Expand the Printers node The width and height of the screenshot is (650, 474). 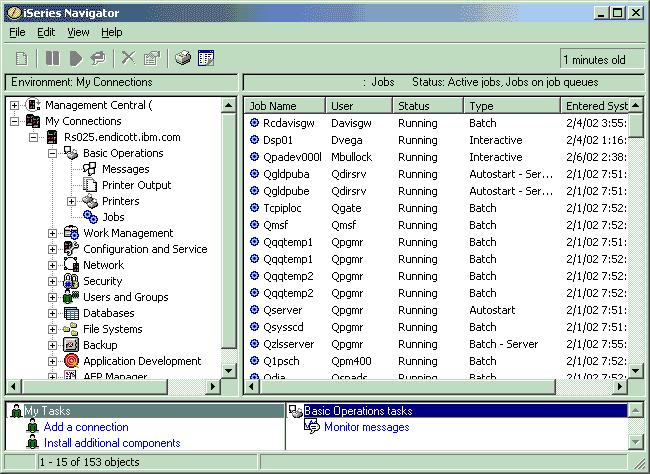click(x=71, y=202)
